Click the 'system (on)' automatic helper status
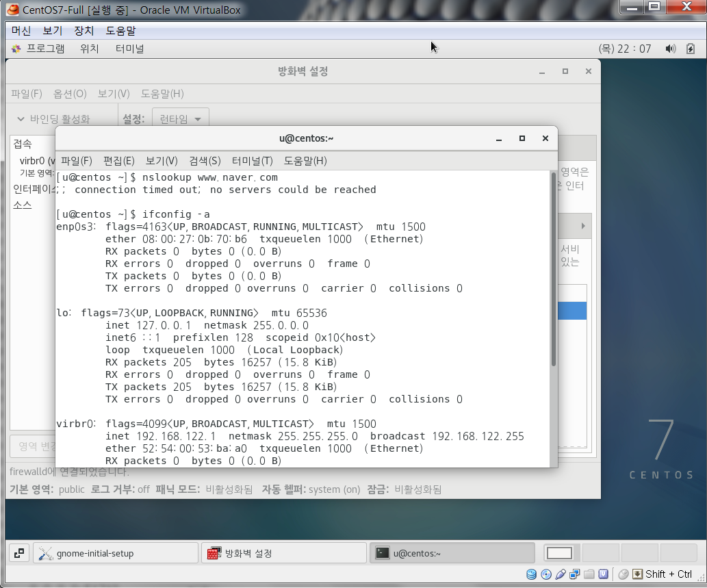This screenshot has height=588, width=707. 334,489
